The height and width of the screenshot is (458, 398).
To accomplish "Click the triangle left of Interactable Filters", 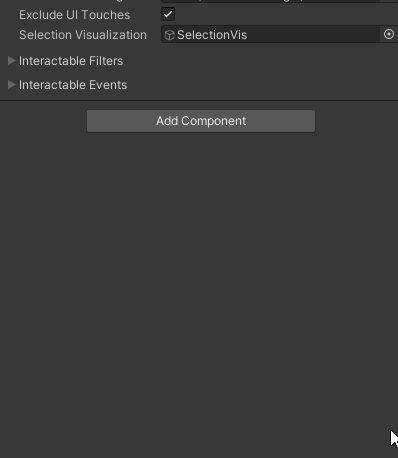I will tap(12, 61).
